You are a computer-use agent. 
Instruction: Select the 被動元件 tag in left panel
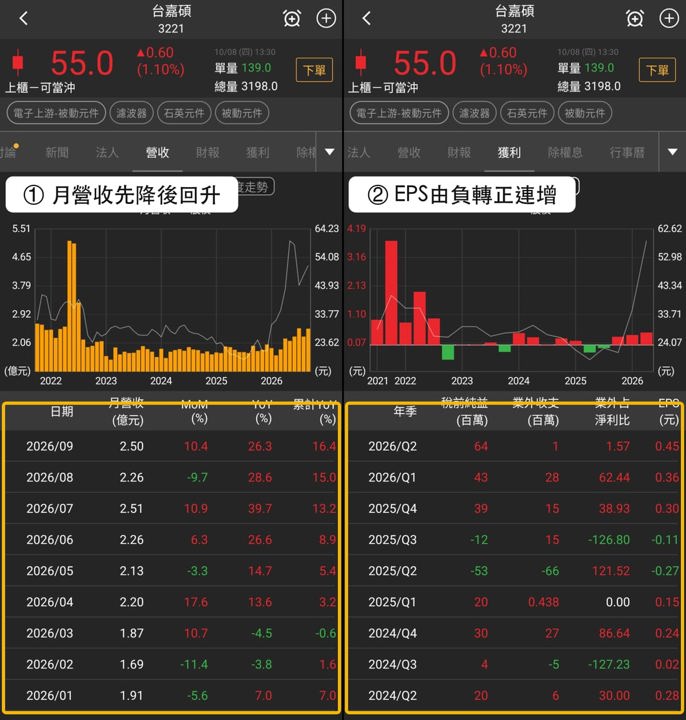click(242, 113)
